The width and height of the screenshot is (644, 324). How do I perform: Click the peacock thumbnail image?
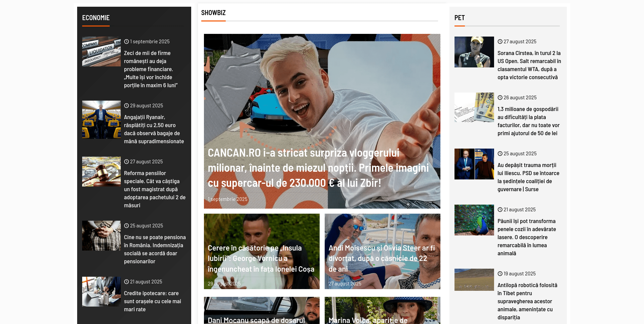point(474,220)
